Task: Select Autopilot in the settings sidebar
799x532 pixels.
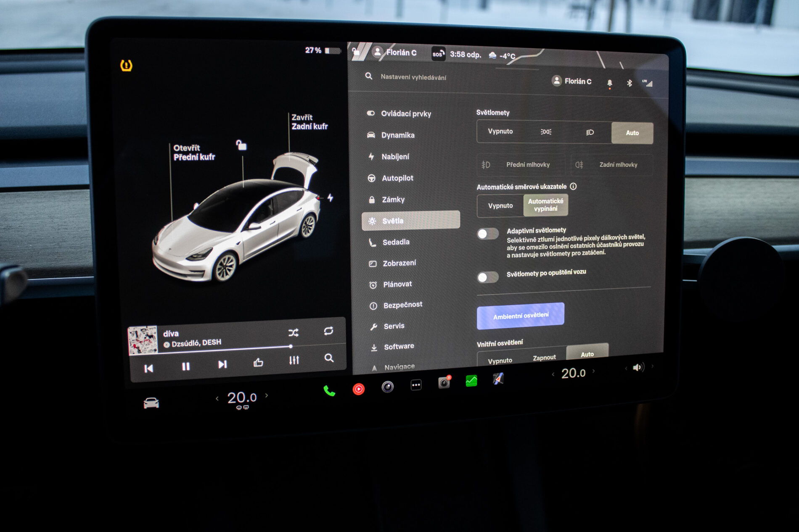Action: (397, 178)
